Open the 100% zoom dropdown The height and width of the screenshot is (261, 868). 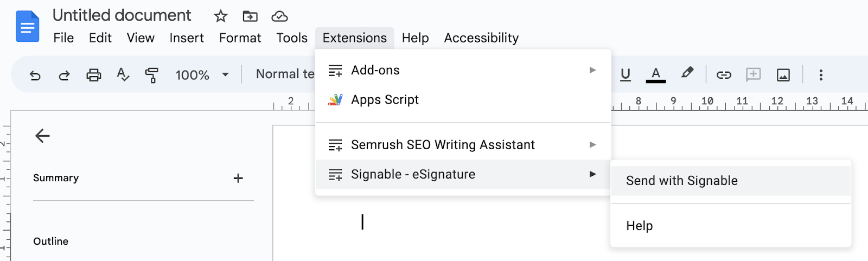pos(202,75)
